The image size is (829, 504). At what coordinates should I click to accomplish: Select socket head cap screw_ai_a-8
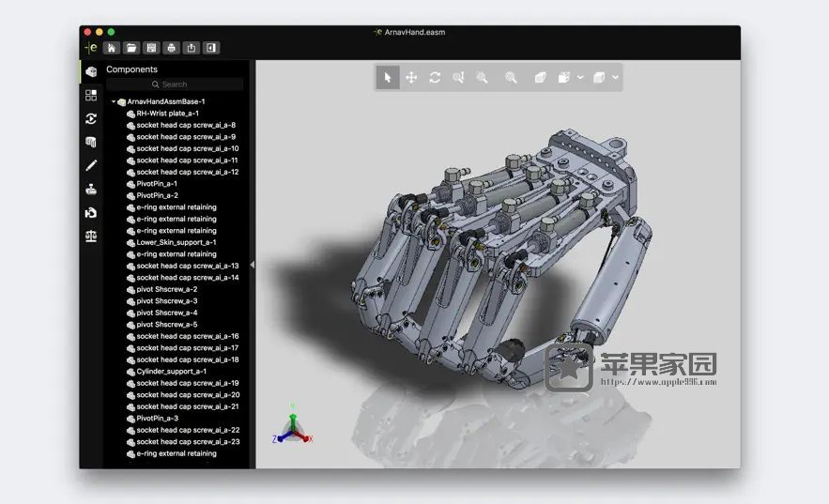click(x=186, y=125)
